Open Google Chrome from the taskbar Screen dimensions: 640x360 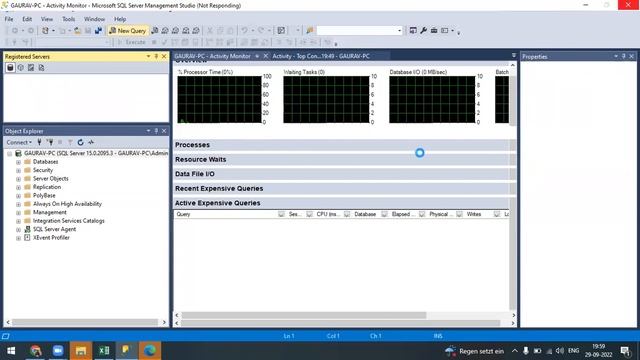pyautogui.click(x=36, y=351)
